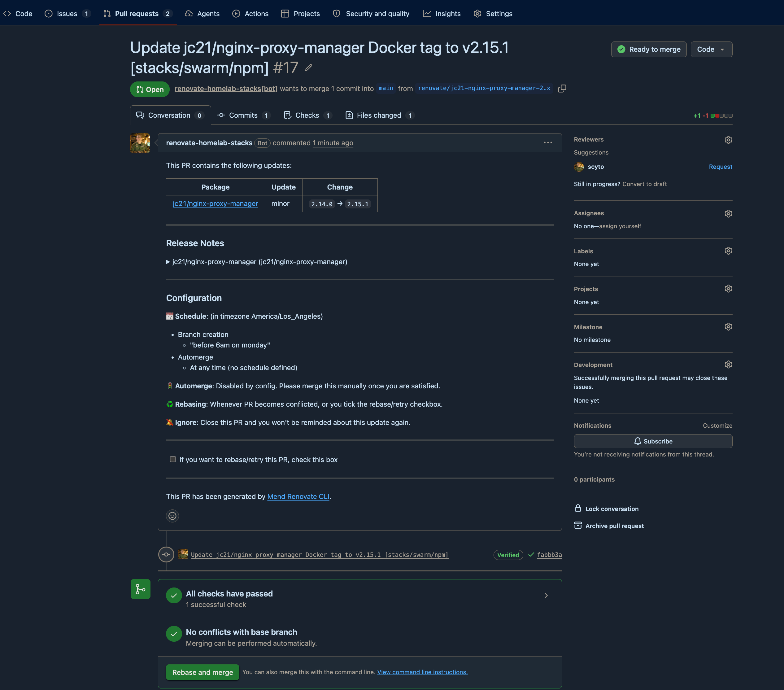Click Customize notifications link

[x=717, y=425]
